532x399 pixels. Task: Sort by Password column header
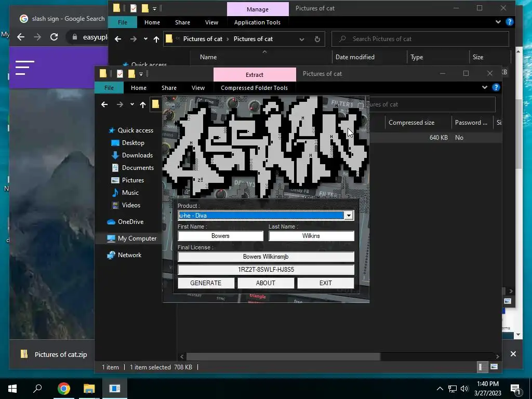[x=473, y=123]
